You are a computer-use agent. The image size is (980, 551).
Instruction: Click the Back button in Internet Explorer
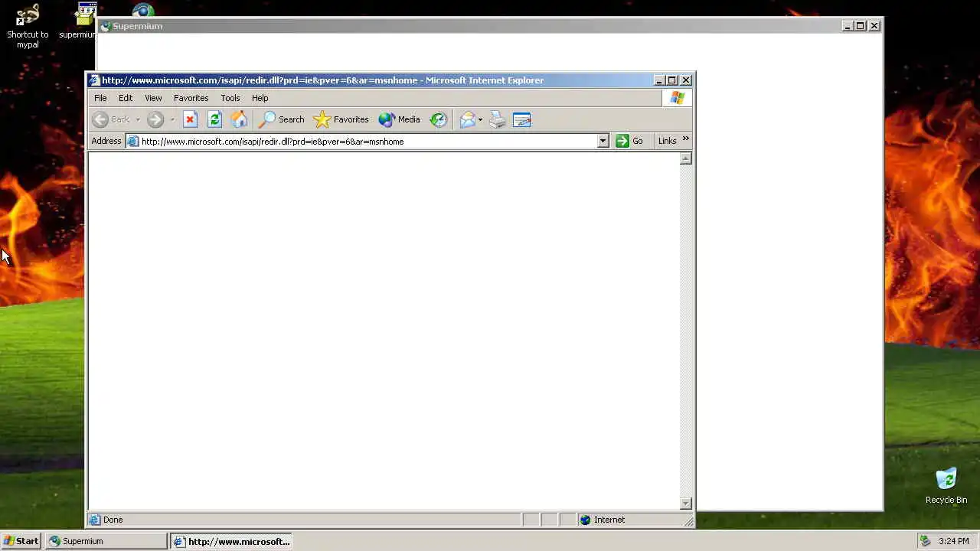[x=112, y=119]
